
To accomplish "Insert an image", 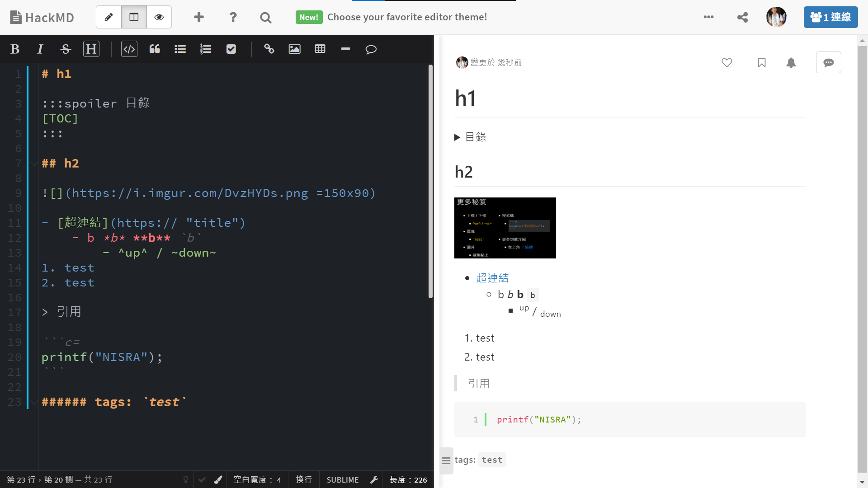I will click(x=294, y=49).
